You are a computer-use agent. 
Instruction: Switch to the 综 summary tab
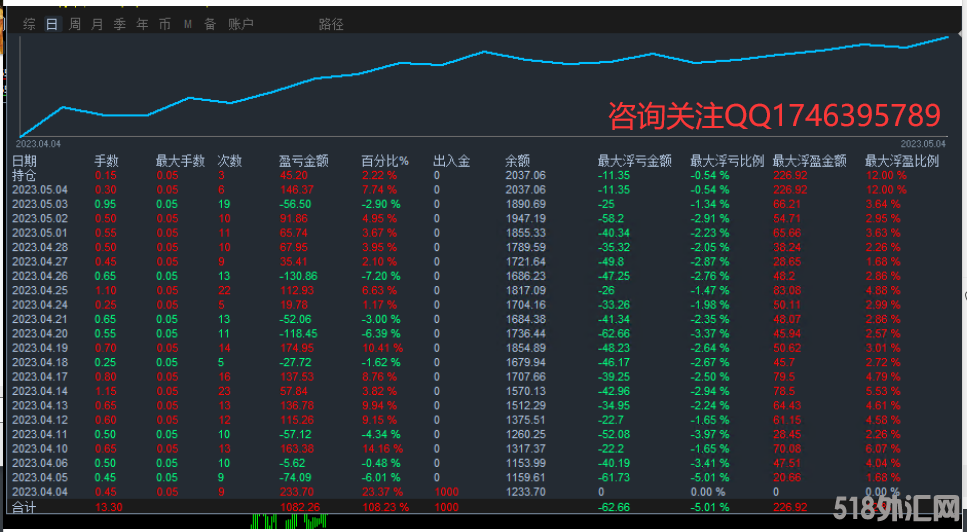click(30, 24)
